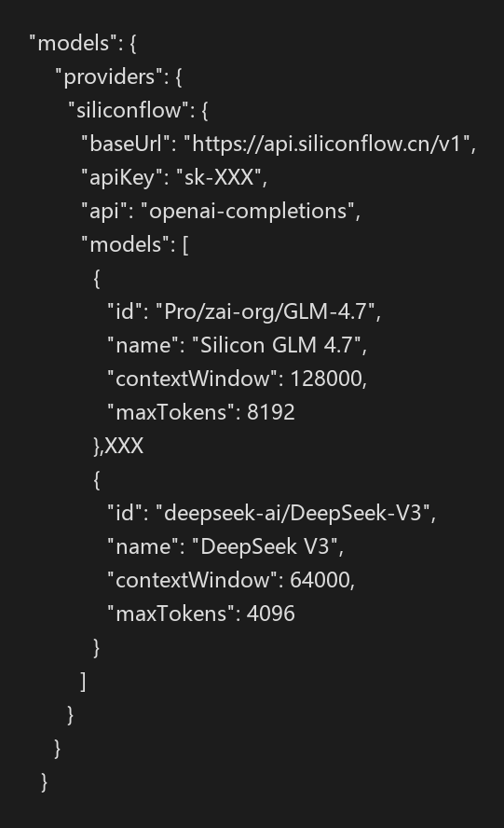
Task: Click the "baseUrl" key name
Action: [125, 144]
